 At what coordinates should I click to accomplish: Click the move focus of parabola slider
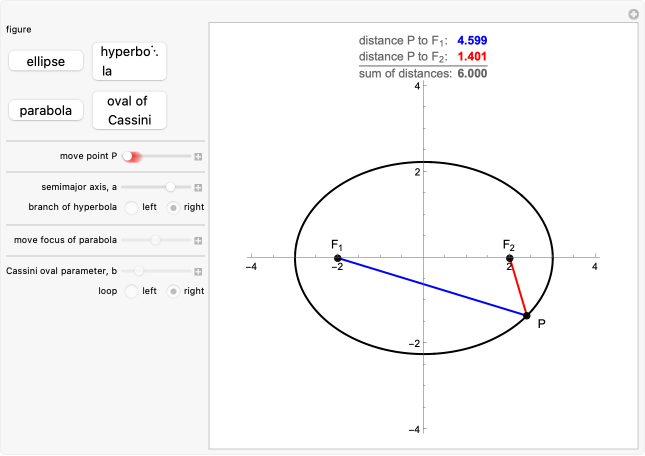point(156,240)
